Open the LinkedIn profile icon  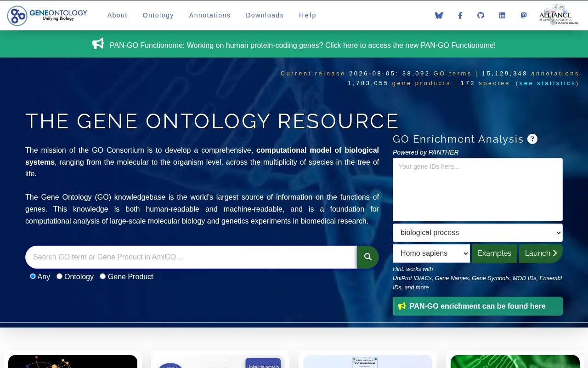tap(502, 15)
